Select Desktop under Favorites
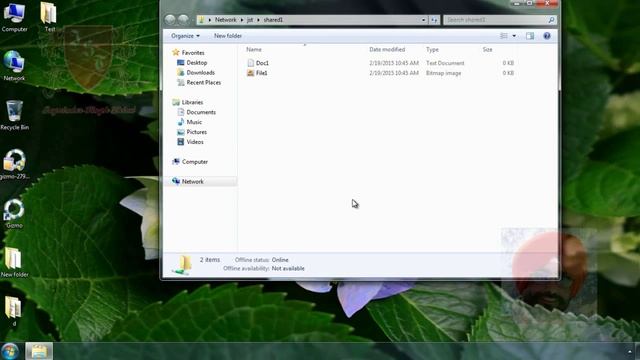 (x=197, y=63)
